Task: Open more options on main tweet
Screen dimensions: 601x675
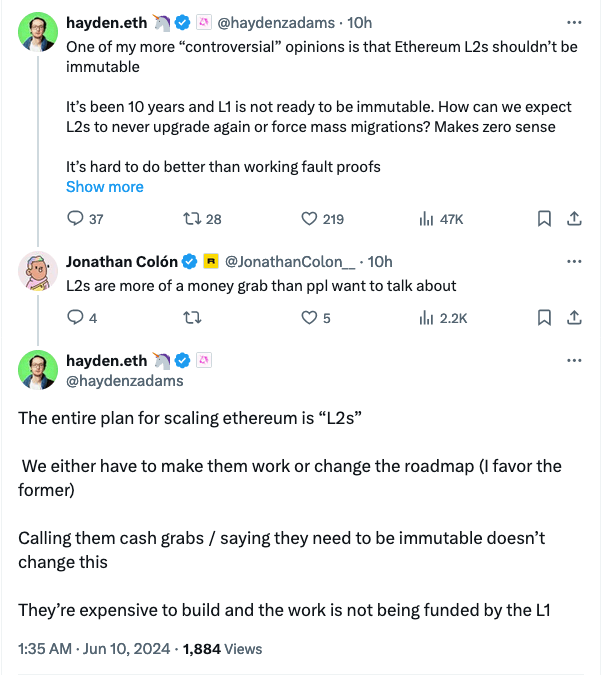Action: click(574, 360)
